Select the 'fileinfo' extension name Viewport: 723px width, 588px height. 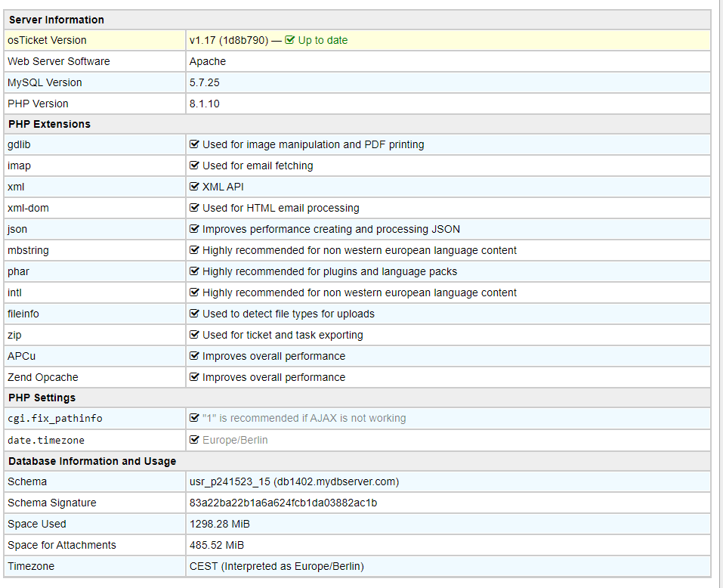pos(23,314)
